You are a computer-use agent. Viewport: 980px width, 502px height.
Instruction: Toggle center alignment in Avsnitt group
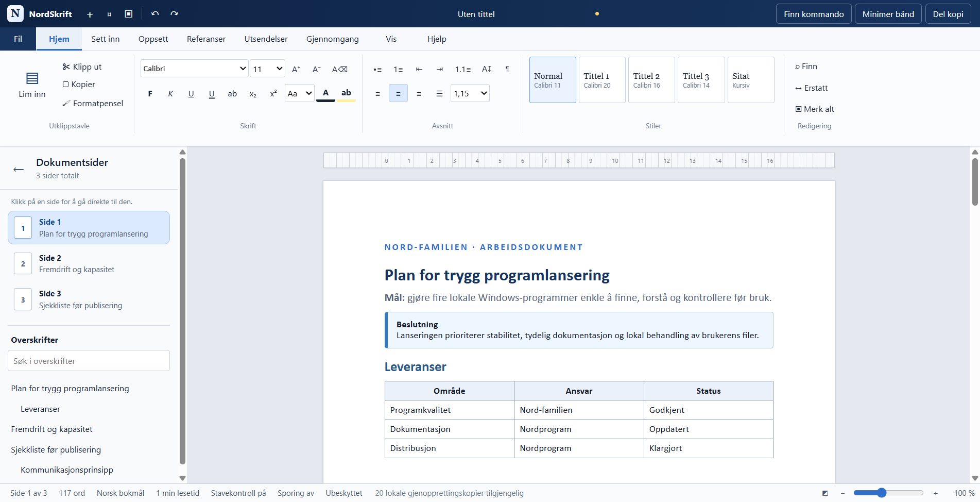tap(398, 93)
